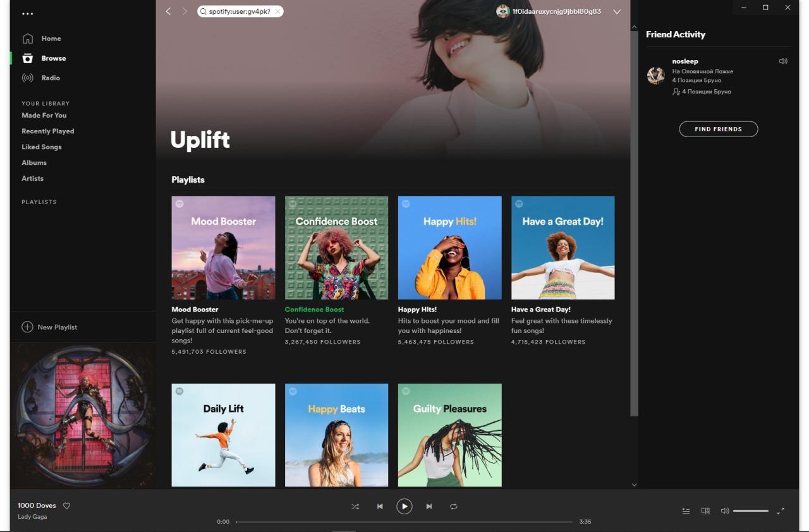Click the user profile avatar
Image resolution: width=809 pixels, height=532 pixels.
[x=503, y=11]
